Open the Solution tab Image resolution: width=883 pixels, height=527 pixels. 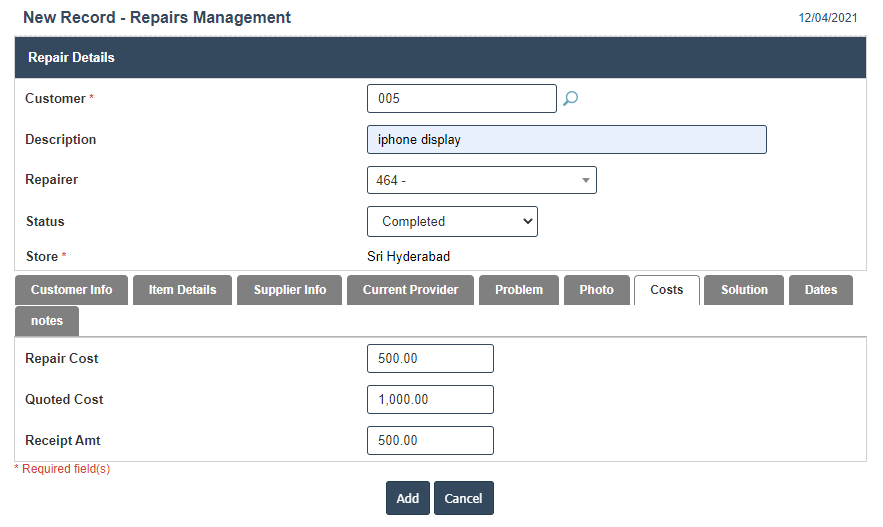point(744,290)
